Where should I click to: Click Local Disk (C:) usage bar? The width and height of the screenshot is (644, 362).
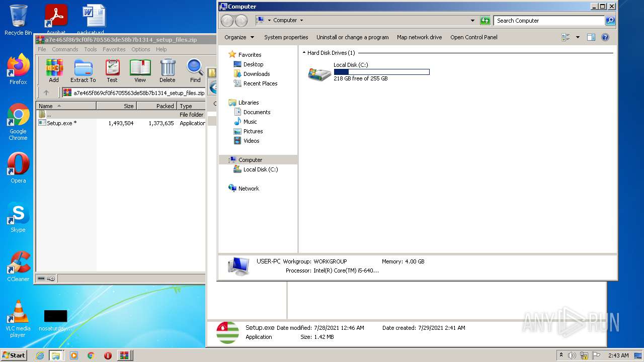(x=381, y=72)
